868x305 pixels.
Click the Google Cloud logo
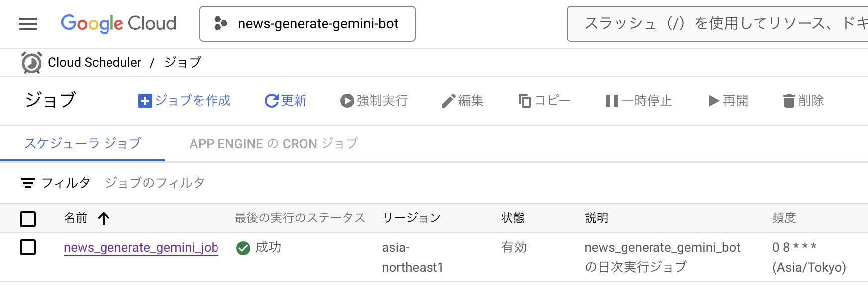click(x=118, y=23)
